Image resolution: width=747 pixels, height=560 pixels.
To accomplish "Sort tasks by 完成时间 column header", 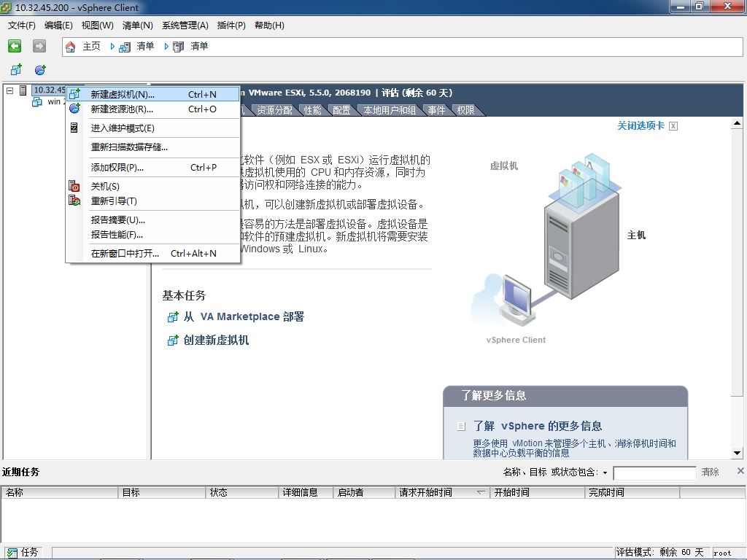I will [632, 492].
